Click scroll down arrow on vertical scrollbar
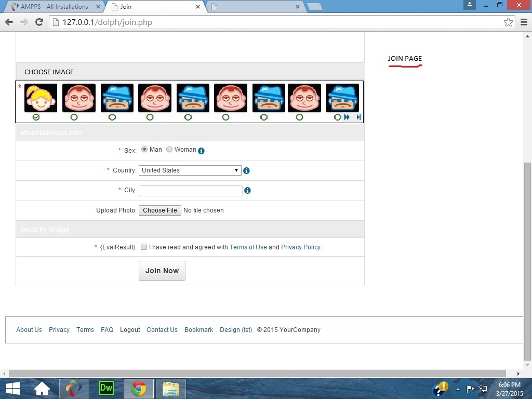The height and width of the screenshot is (399, 532). 527,365
